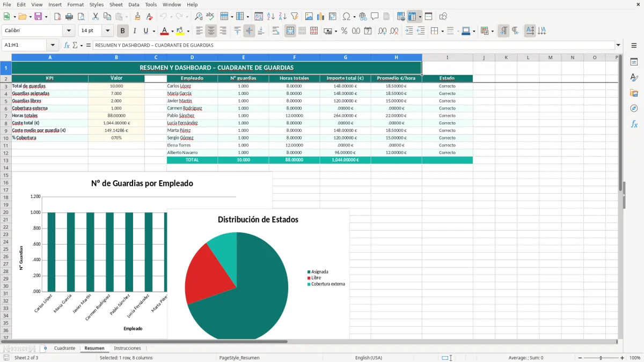The height and width of the screenshot is (362, 644).
Task: Toggle Bold formatting
Action: 122,31
